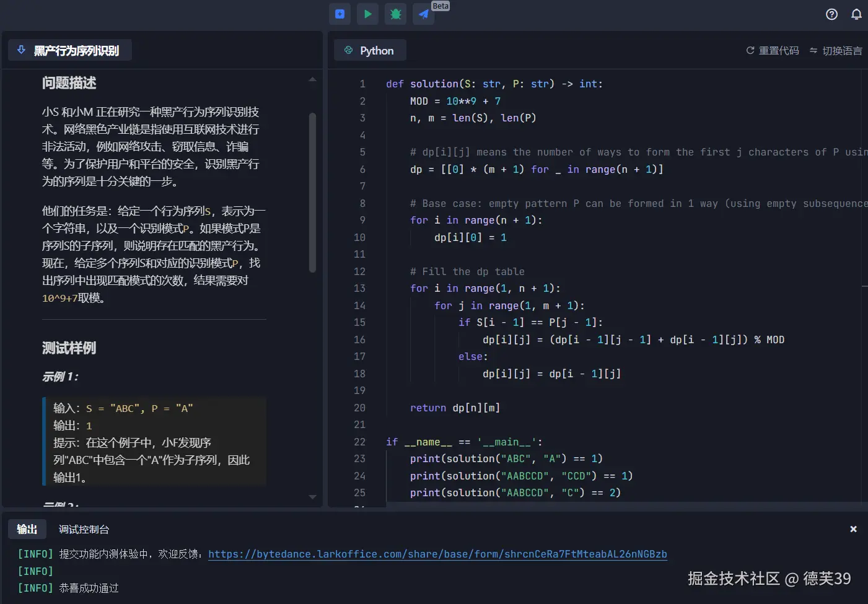This screenshot has width=868, height=604.
Task: Submit with the paper plane Beta icon
Action: [424, 14]
